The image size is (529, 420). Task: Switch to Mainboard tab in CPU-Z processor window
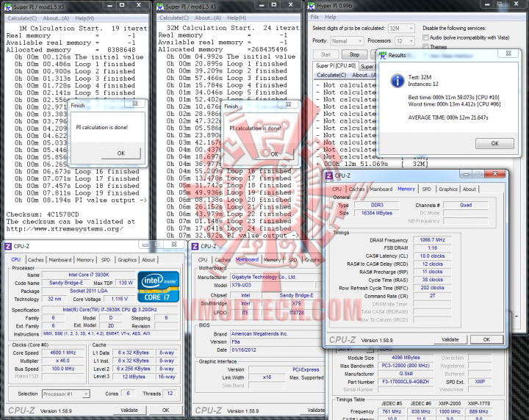tap(60, 260)
